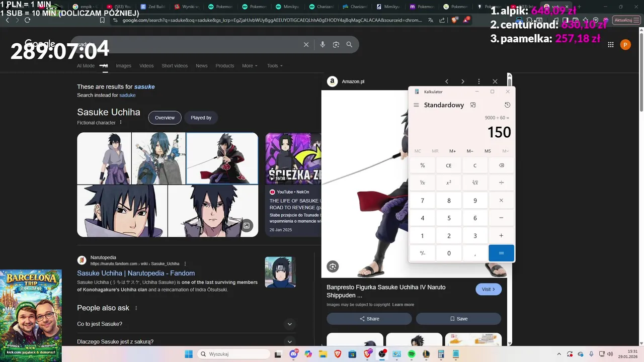Click the plus/minus sign toggle key

point(423,253)
